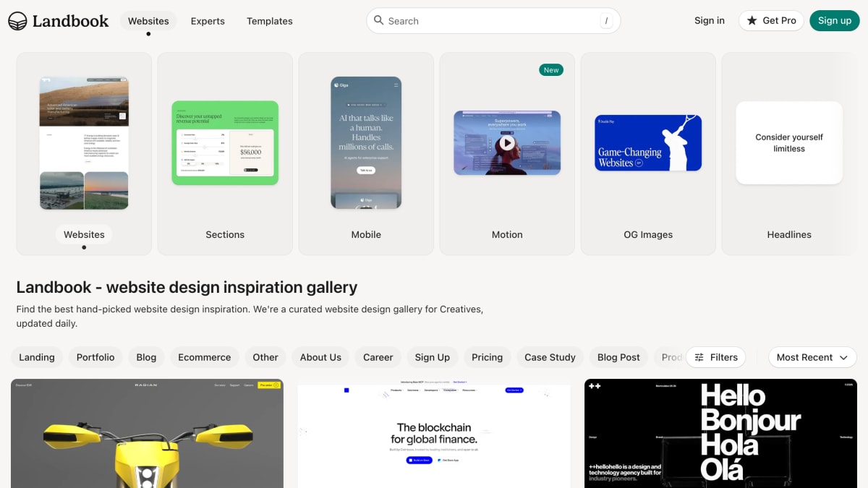This screenshot has height=488, width=868.
Task: Filter by the About Us tag
Action: [x=320, y=357]
